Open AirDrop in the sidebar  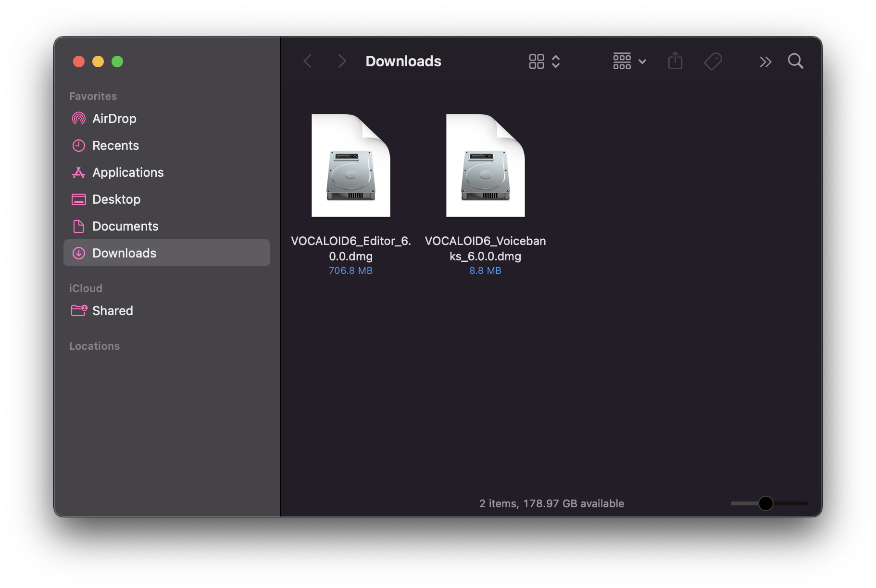166,119
